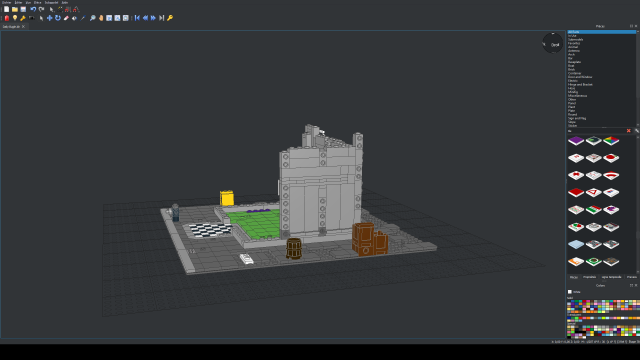Clear the parts search with red X

tap(629, 131)
